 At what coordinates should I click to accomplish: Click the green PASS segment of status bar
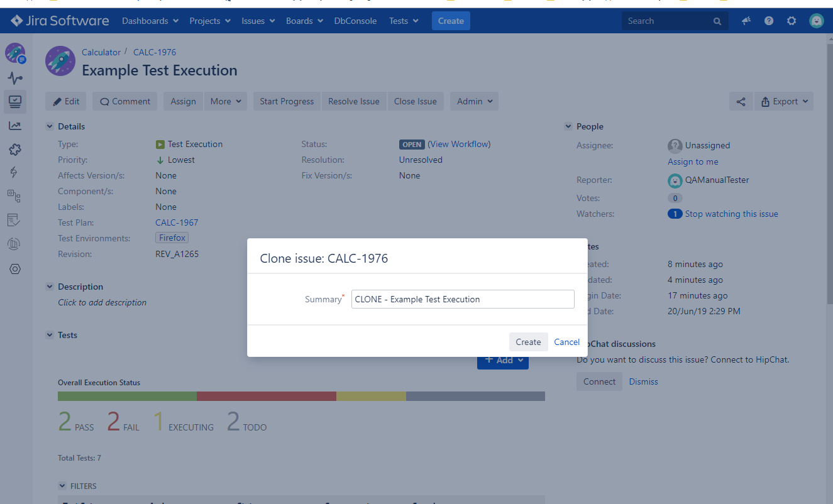point(127,396)
